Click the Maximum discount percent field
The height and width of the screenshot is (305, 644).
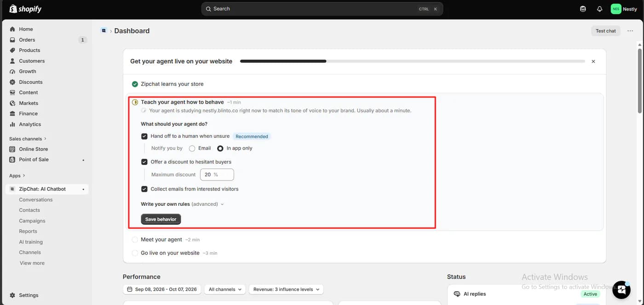point(217,175)
